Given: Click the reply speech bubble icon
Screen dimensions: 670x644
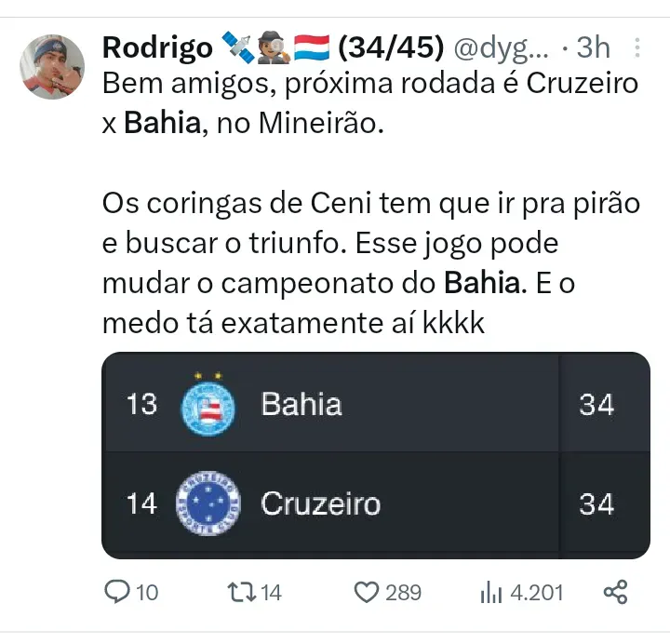Looking at the screenshot, I should [116, 592].
